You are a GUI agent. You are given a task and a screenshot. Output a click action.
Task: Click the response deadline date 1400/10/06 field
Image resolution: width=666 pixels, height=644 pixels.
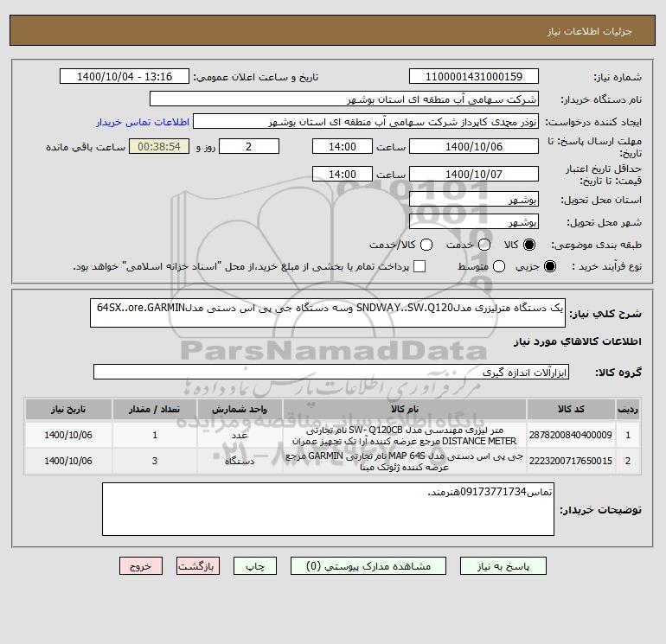pyautogui.click(x=474, y=146)
